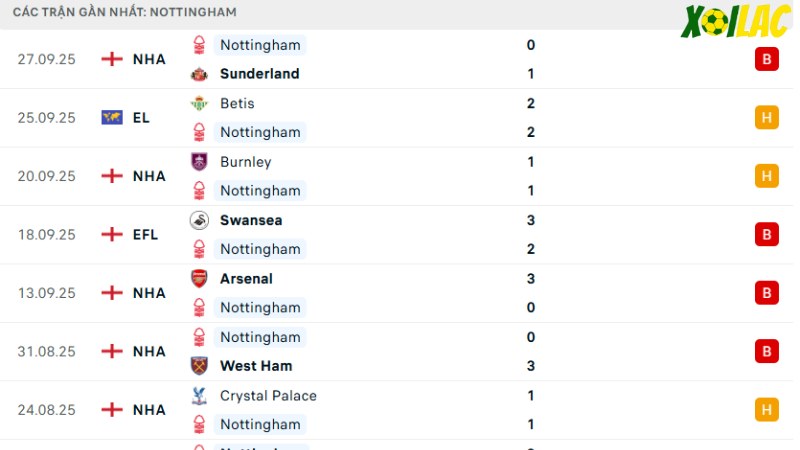Click the Burnley club crest icon
The width and height of the screenshot is (800, 450).
point(199,162)
